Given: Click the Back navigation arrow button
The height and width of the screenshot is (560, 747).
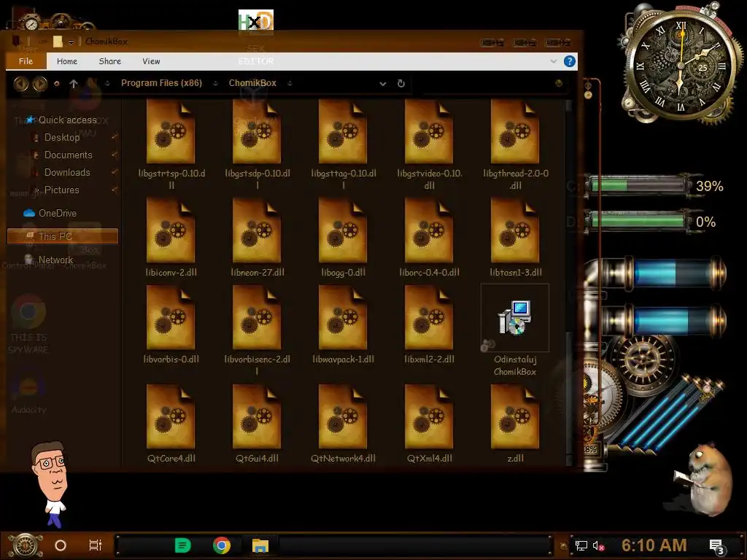Looking at the screenshot, I should pyautogui.click(x=21, y=84).
